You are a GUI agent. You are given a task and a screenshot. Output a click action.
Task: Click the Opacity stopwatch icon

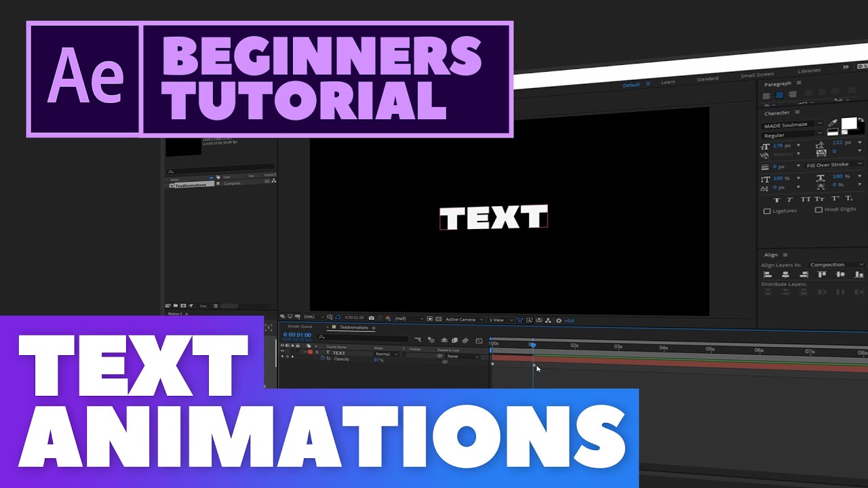click(323, 357)
